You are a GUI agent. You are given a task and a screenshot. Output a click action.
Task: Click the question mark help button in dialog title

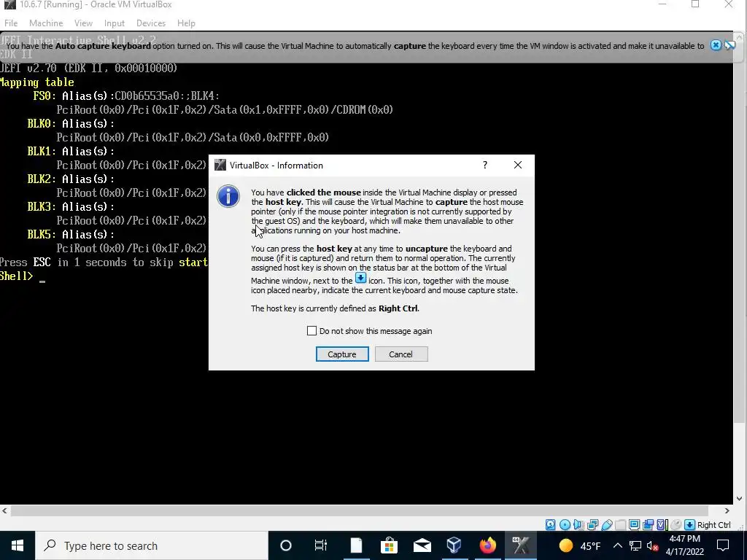[485, 165]
